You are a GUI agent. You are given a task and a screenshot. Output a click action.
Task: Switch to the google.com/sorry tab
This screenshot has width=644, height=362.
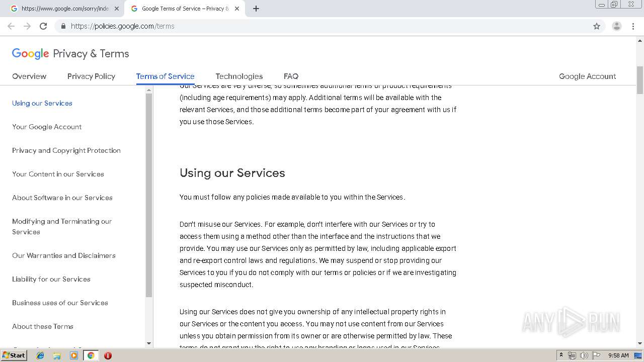[64, 9]
